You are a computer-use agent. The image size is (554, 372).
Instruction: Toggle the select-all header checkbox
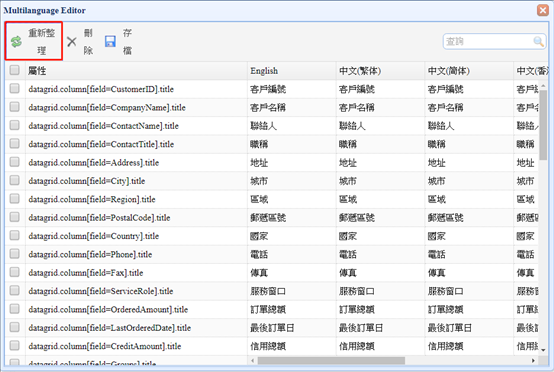click(14, 70)
